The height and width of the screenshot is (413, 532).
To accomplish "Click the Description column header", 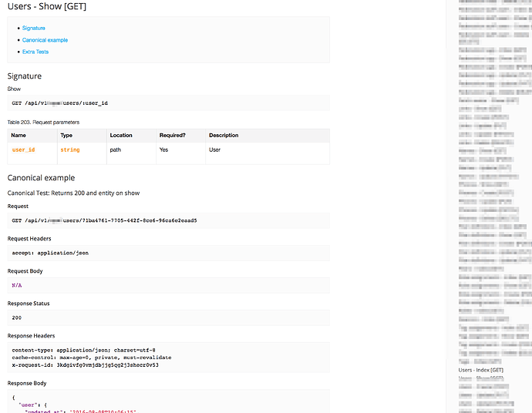I will (224, 136).
